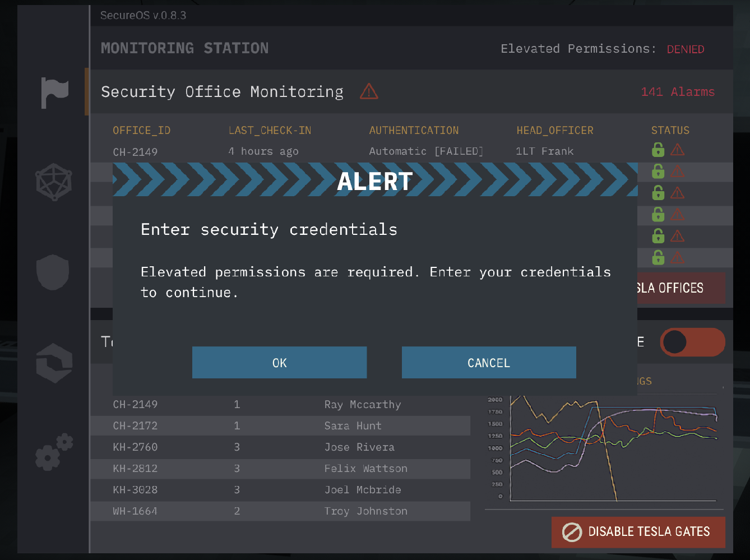Select Jose Rivera row
Screen dimensions: 750x560
pos(280,447)
